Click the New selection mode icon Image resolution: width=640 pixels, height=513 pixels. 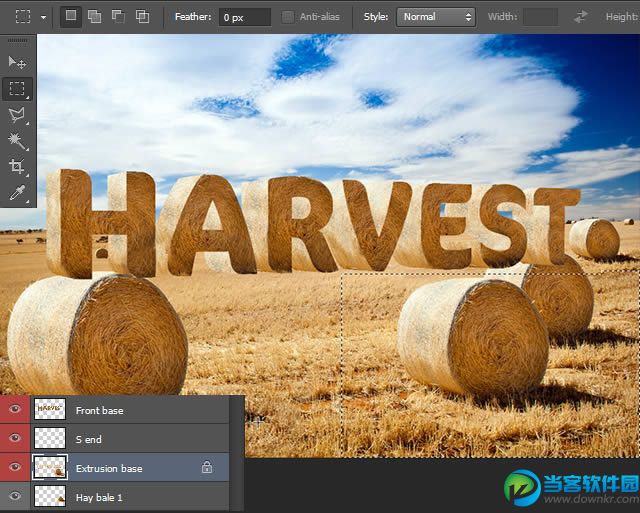tap(70, 16)
